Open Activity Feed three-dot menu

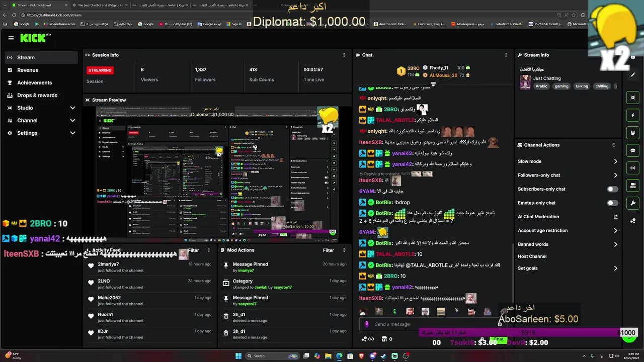click(x=209, y=250)
